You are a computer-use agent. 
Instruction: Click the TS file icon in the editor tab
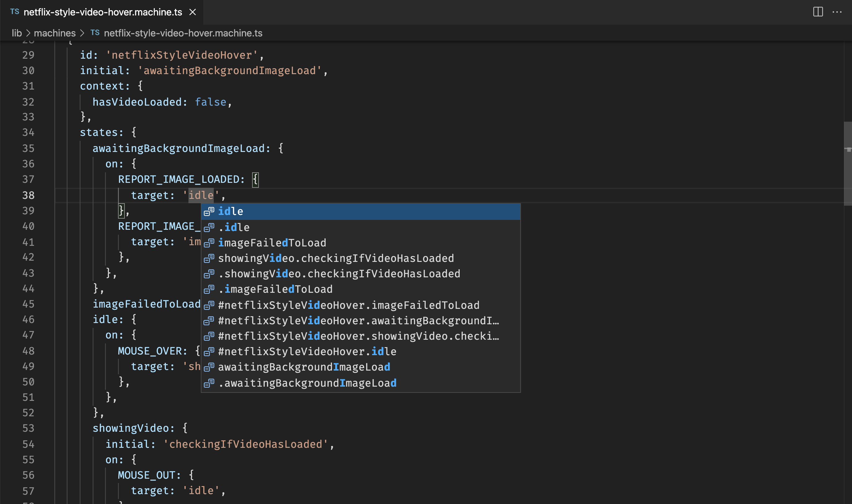pyautogui.click(x=15, y=12)
